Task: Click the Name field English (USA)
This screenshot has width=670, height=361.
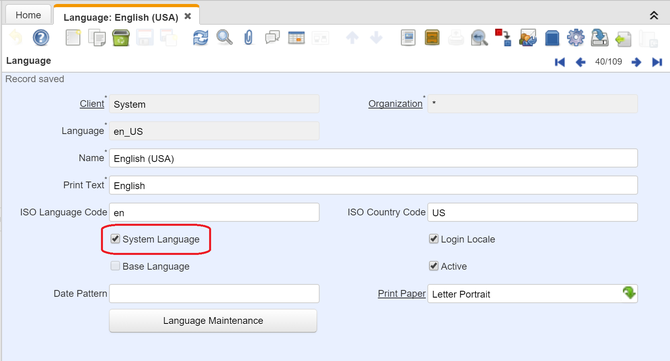Action: [373, 158]
